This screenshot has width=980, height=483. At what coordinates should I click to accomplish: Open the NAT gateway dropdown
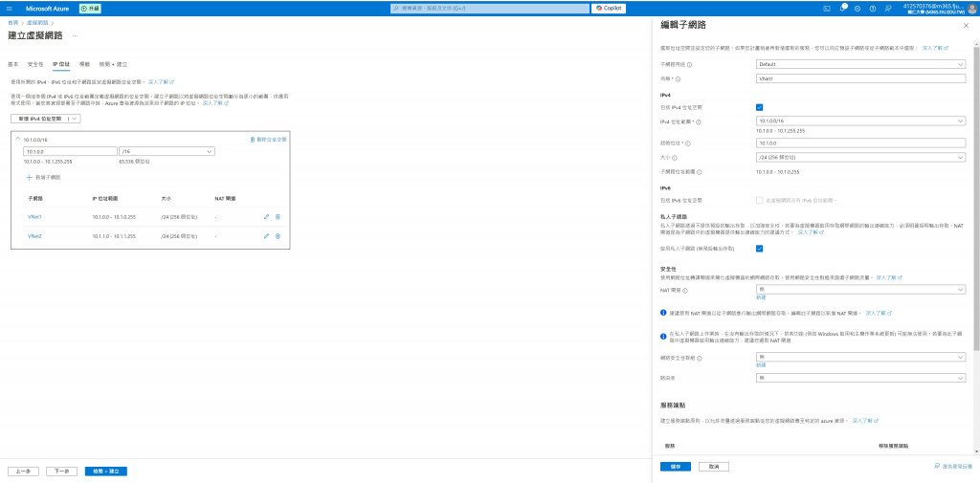click(x=860, y=290)
